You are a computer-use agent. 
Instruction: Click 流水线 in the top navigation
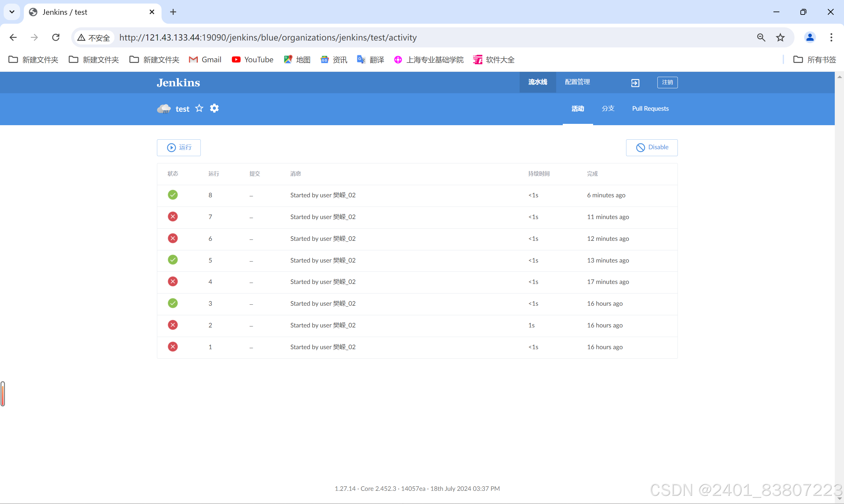(537, 82)
